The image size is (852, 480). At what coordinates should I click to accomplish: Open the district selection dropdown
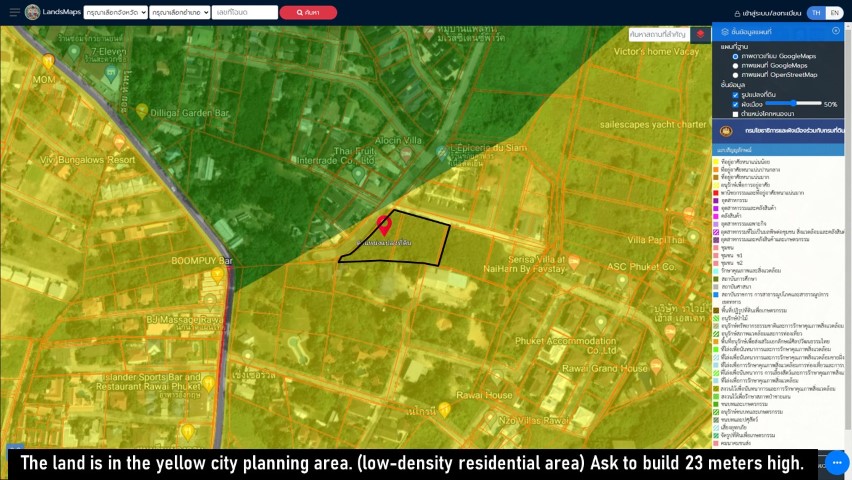point(180,13)
